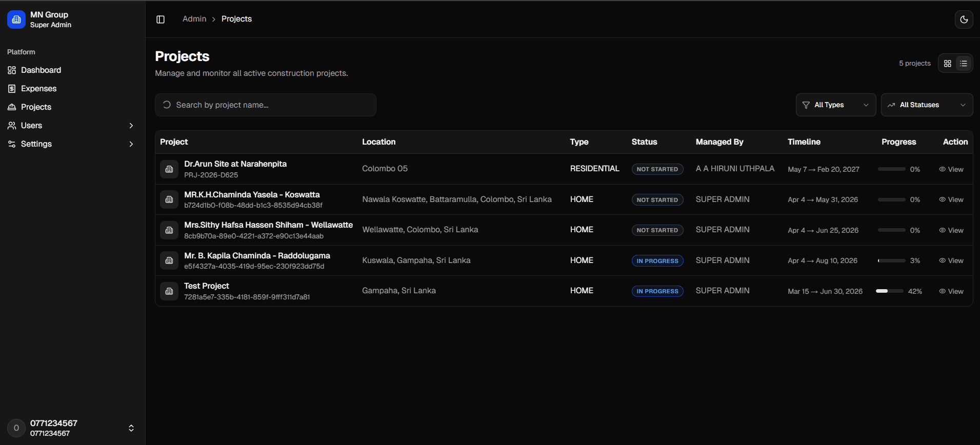Click A A HIRUNI UTHPALA manager cell
980x445 pixels.
735,169
